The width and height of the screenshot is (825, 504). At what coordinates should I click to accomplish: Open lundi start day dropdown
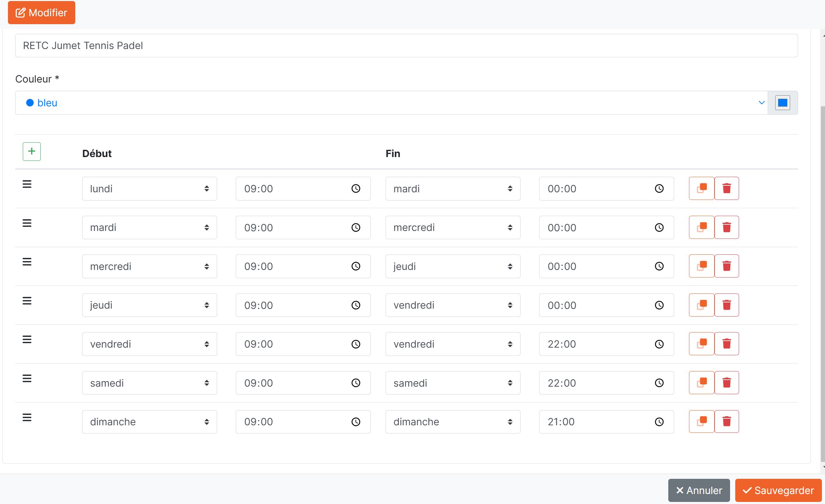point(149,188)
